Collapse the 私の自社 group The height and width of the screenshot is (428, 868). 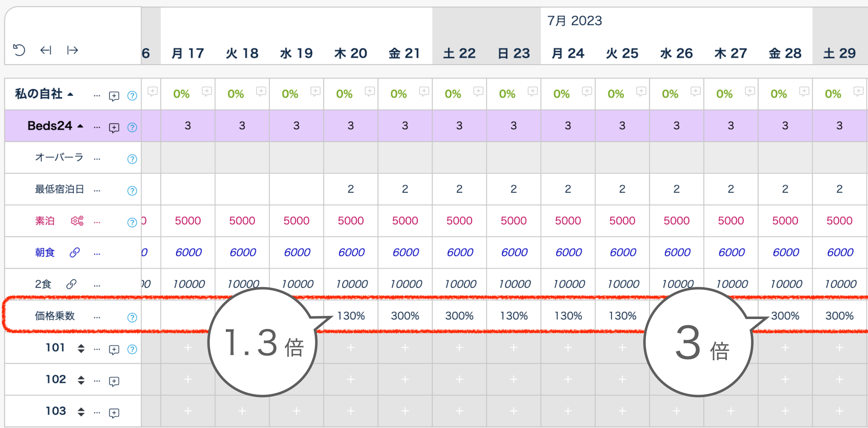[x=71, y=94]
